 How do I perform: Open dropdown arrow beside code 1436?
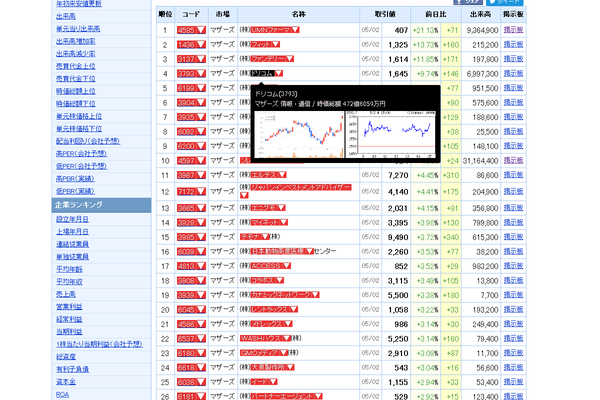click(x=201, y=45)
